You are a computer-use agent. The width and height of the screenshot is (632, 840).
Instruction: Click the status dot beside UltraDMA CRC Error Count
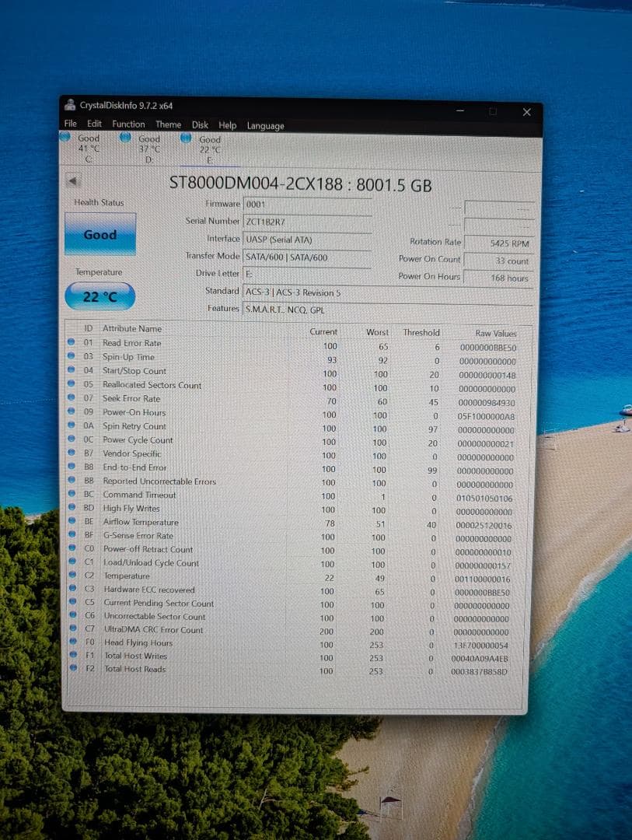(72, 630)
